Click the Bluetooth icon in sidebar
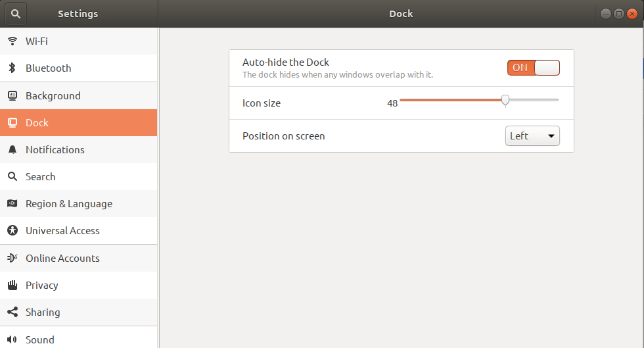The height and width of the screenshot is (348, 644). (x=12, y=68)
